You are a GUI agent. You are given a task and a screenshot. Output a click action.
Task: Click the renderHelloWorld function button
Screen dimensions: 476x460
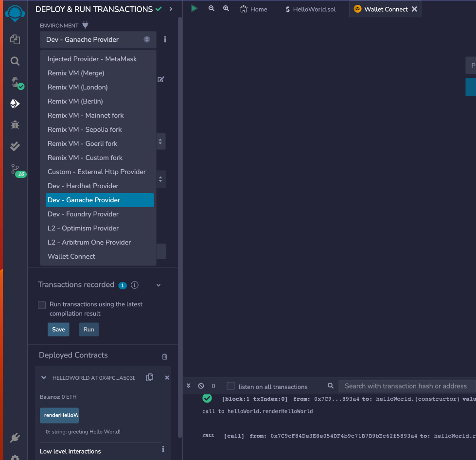coord(59,415)
